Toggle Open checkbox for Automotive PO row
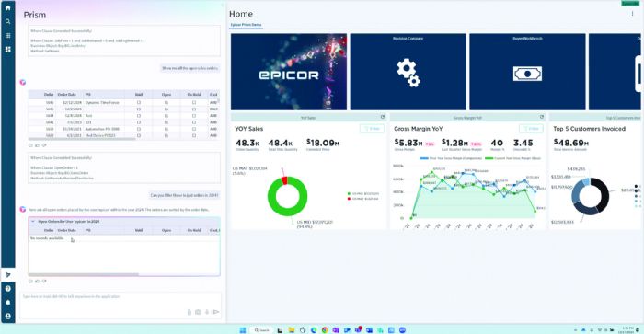This screenshot has height=334, width=644. pyautogui.click(x=167, y=129)
